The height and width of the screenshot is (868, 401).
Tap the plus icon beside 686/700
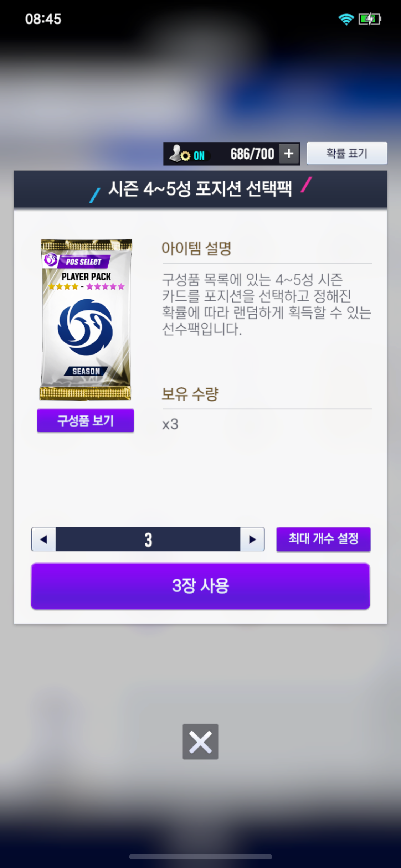tap(289, 154)
